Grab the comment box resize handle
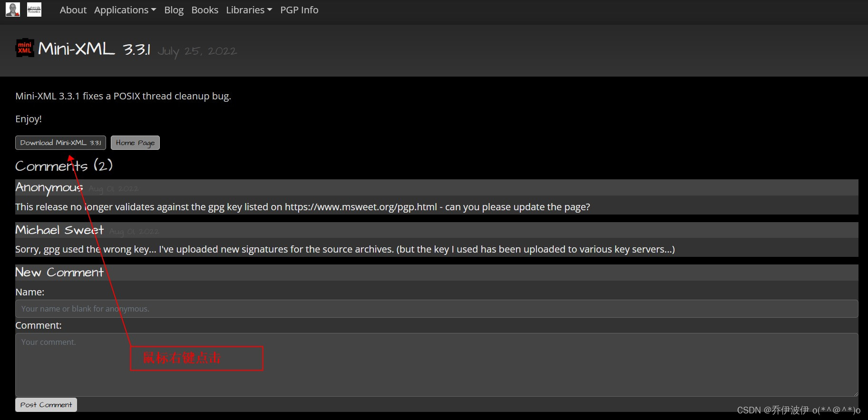Image resolution: width=868 pixels, height=420 pixels. [x=855, y=393]
